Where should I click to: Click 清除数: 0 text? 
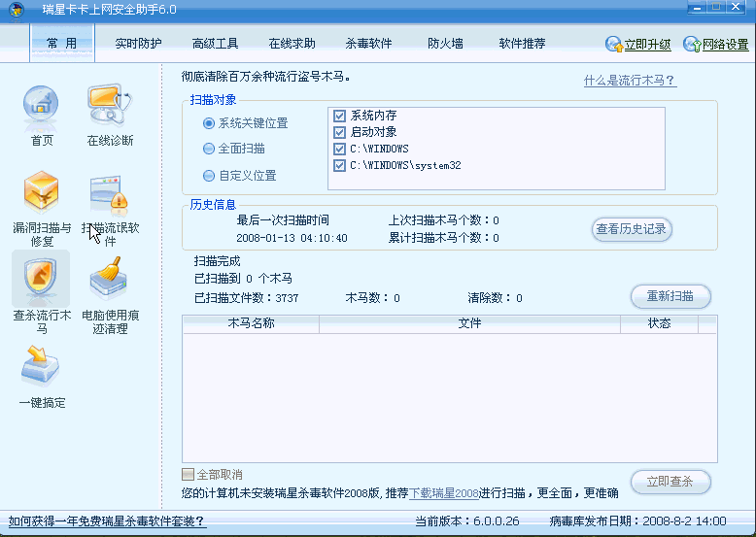pyautogui.click(x=495, y=298)
